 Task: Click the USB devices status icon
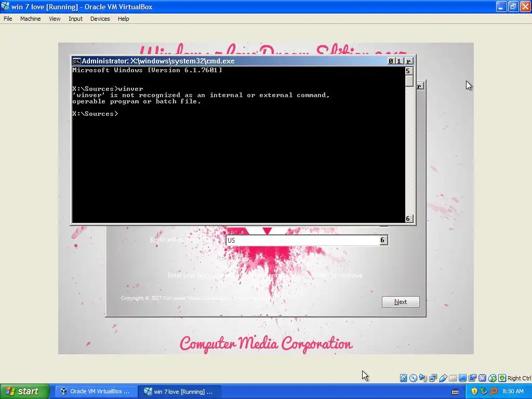[443, 378]
